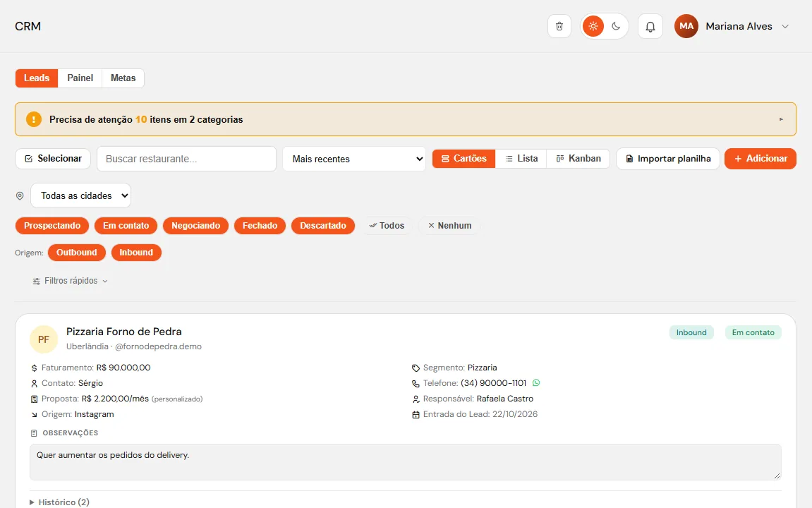812x508 pixels.
Task: Open the Mais recentes sort dropdown
Action: point(354,159)
